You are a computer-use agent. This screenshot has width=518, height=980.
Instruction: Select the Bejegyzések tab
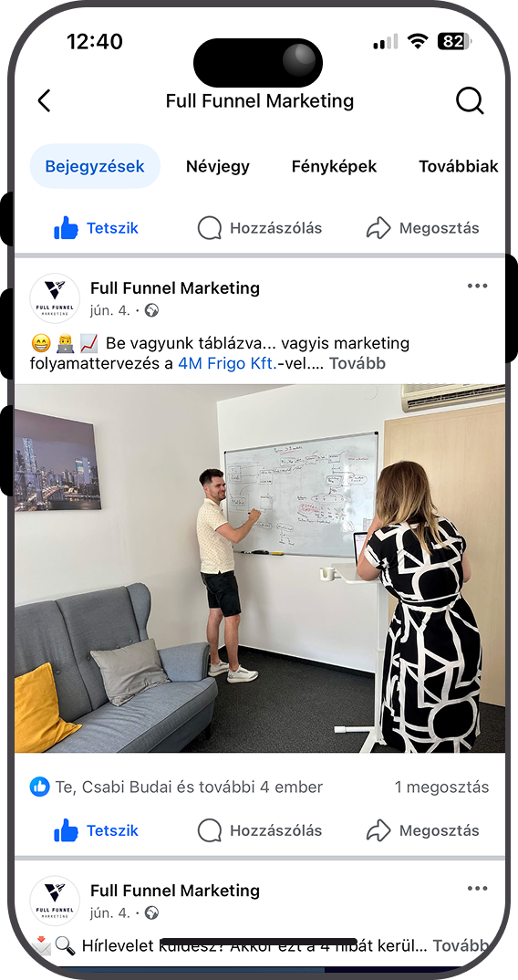point(95,166)
